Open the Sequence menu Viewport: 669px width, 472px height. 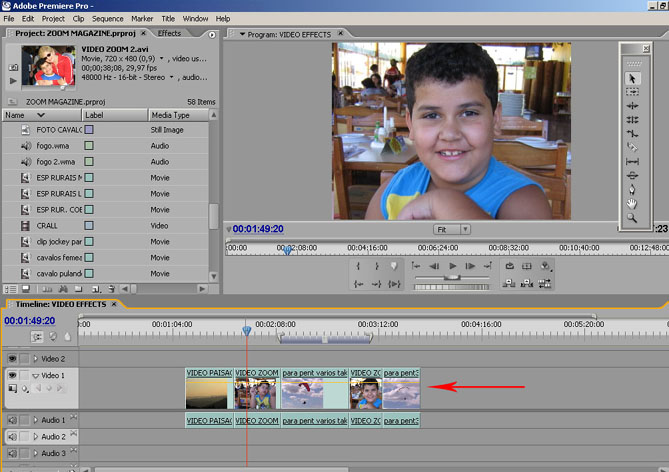point(107,18)
